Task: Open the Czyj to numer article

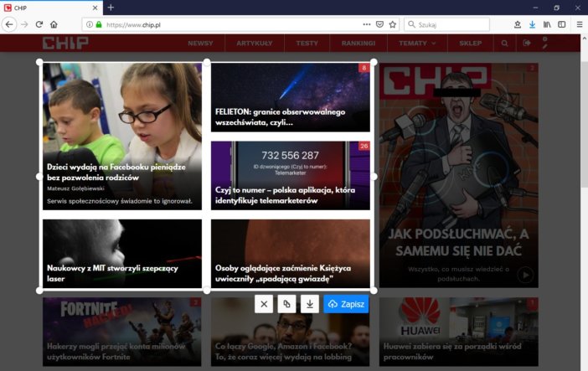Action: pyautogui.click(x=291, y=175)
